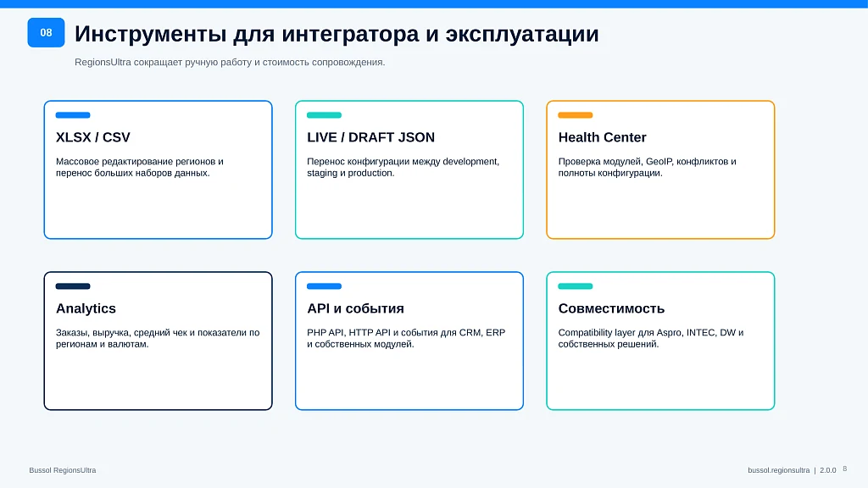Select the "API и события" heading
Screen dimensions: 868x488
coord(355,308)
